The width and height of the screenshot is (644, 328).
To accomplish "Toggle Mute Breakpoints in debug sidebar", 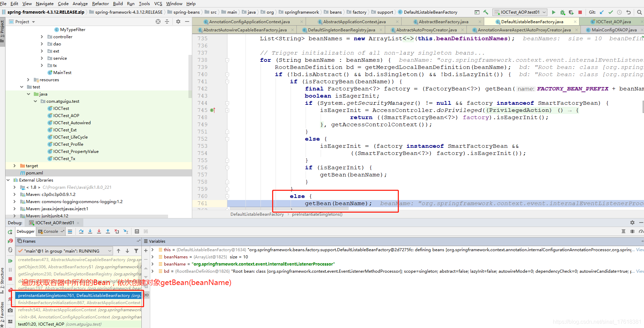I will (10, 299).
